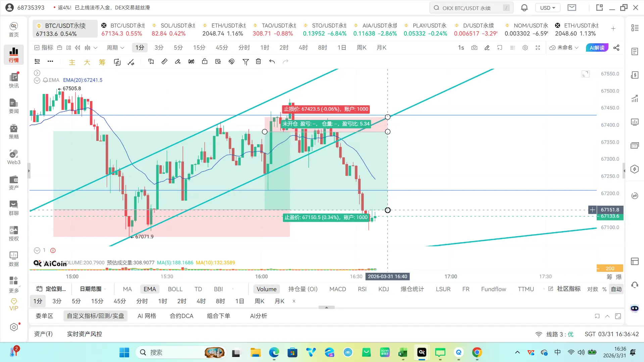Add a new ticker tab with plus

tap(613, 29)
